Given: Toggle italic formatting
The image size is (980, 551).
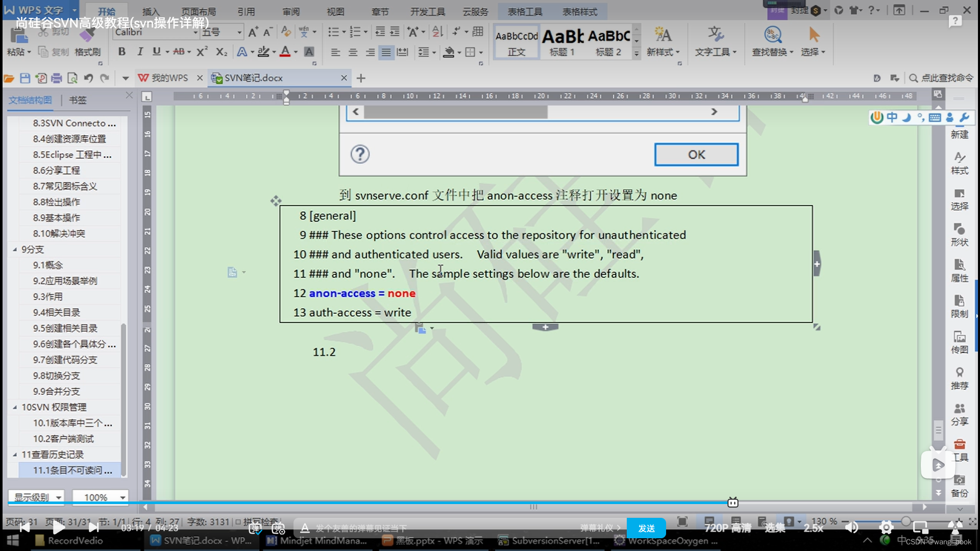Looking at the screenshot, I should click(x=139, y=52).
